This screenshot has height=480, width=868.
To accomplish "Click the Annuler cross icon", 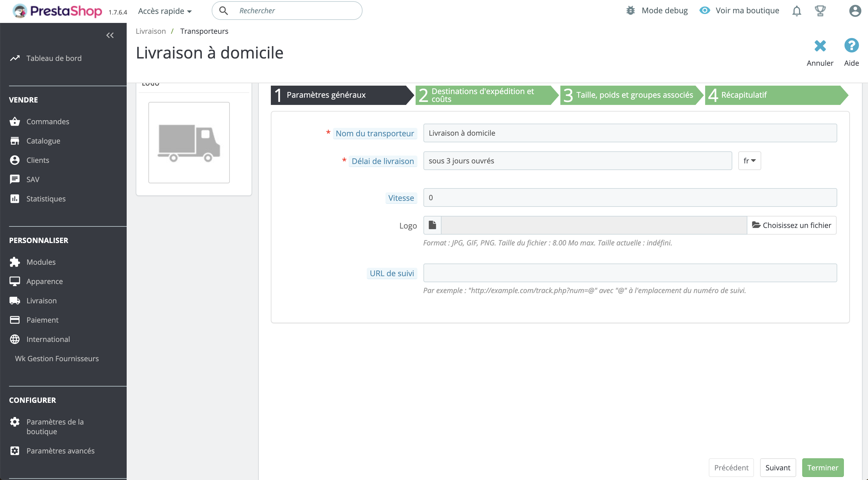I will tap(820, 46).
